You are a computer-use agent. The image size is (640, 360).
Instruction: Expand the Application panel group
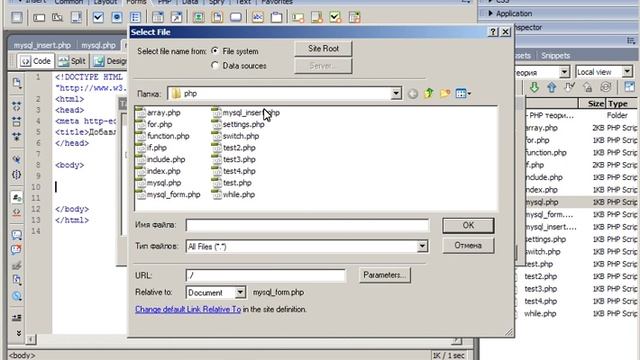point(490,13)
